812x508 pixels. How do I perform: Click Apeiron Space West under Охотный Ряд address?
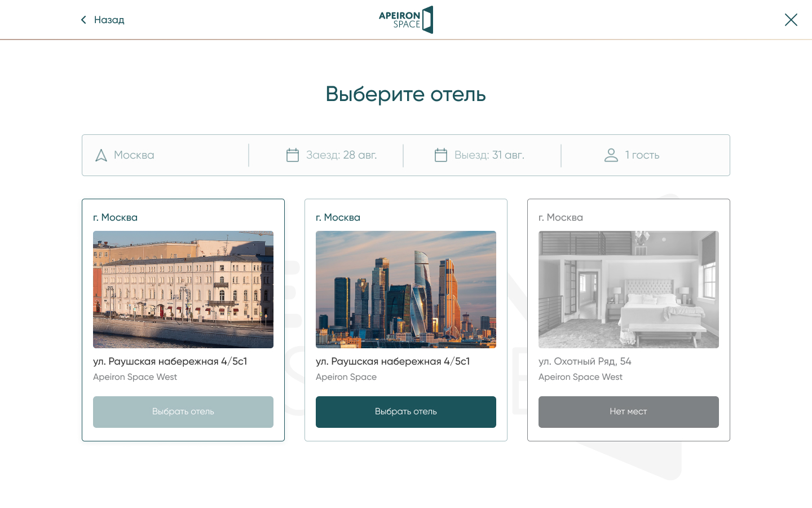click(580, 377)
